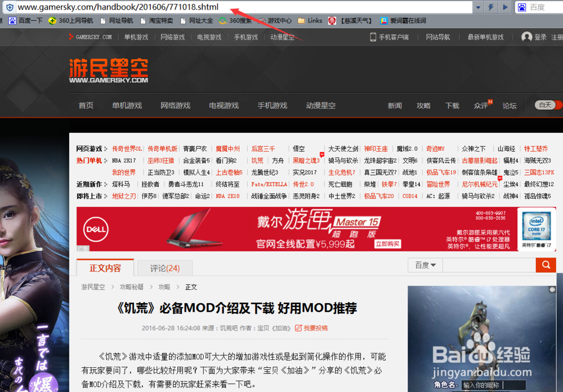
Task: Open the 网址大全 bookmark
Action: pyautogui.click(x=196, y=21)
